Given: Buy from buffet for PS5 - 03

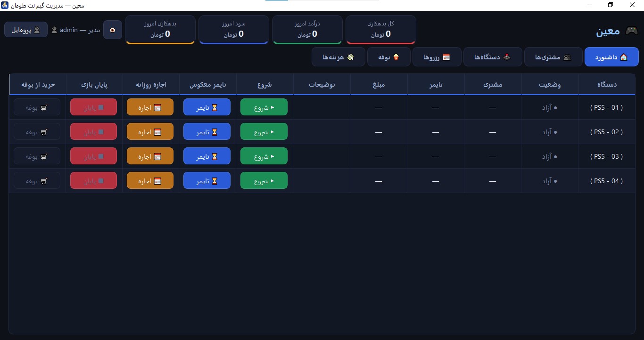Looking at the screenshot, I should 37,156.
